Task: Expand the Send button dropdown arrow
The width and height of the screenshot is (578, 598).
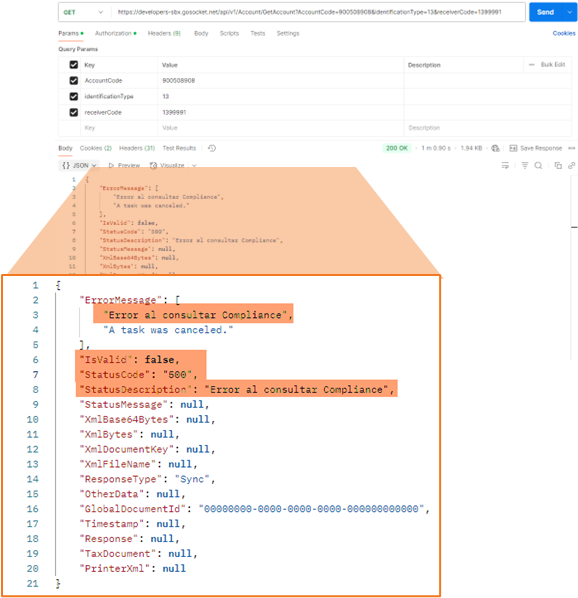Action: [570, 12]
